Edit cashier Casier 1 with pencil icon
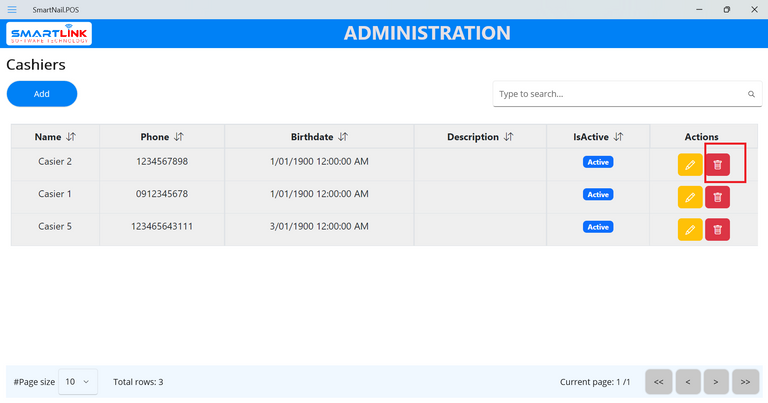This screenshot has height=403, width=768. pos(690,197)
